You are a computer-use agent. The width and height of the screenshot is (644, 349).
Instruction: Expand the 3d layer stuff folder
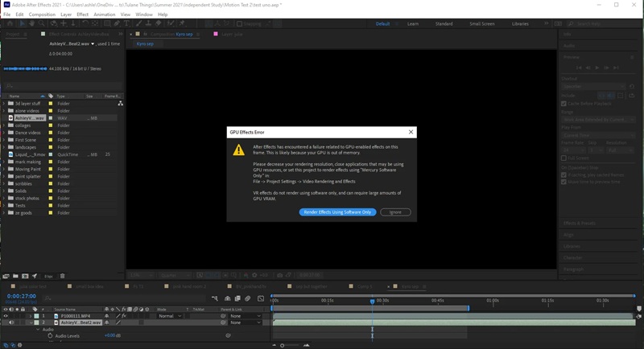tap(4, 104)
